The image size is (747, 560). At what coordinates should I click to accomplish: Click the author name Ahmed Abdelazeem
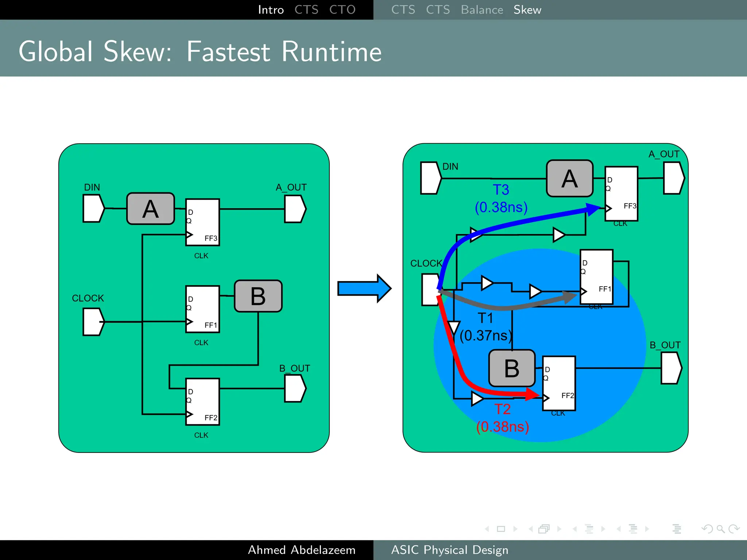[302, 550]
